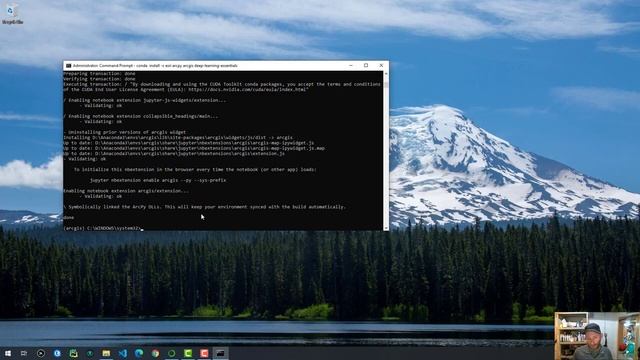Click the 'Preparing transaction: done' line
Screen dimensions: 640x360
point(100,73)
